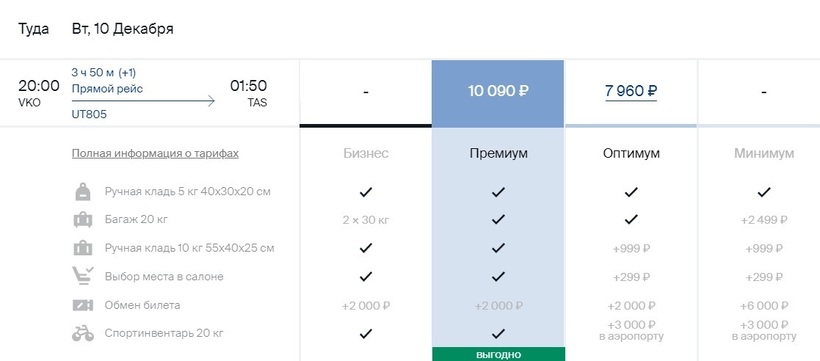
Task: Click the green ВЫГОДНО badge
Action: [x=498, y=354]
